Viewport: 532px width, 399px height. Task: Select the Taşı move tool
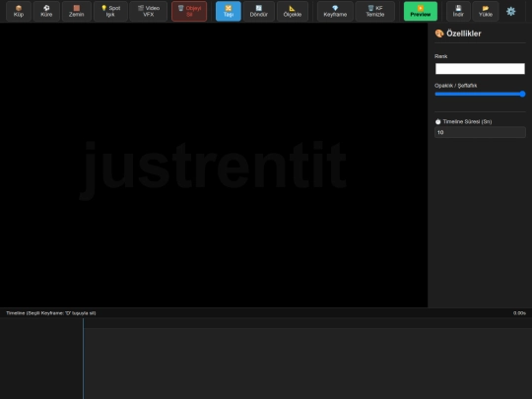pos(229,11)
